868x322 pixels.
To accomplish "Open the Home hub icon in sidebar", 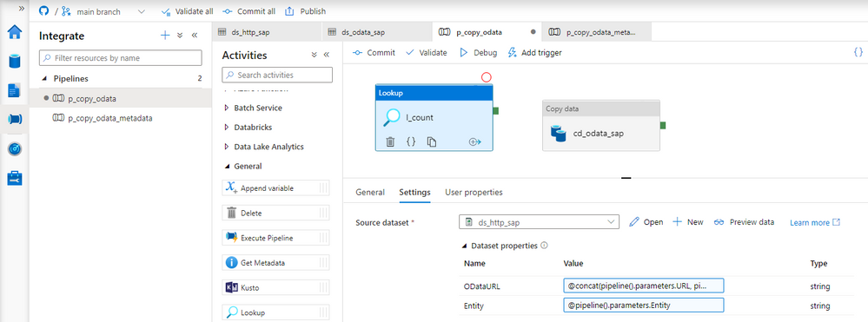I will coord(15,32).
